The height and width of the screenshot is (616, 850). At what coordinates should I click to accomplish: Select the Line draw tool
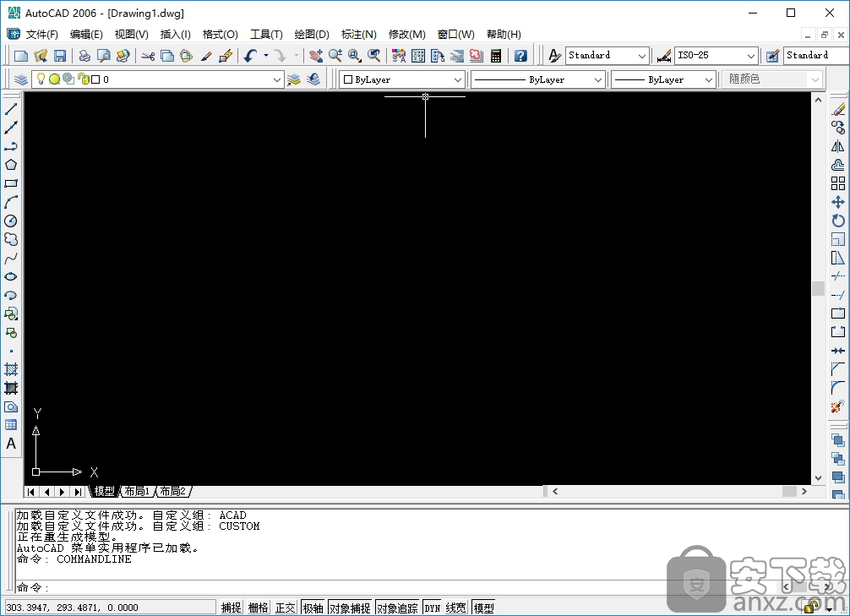11,109
